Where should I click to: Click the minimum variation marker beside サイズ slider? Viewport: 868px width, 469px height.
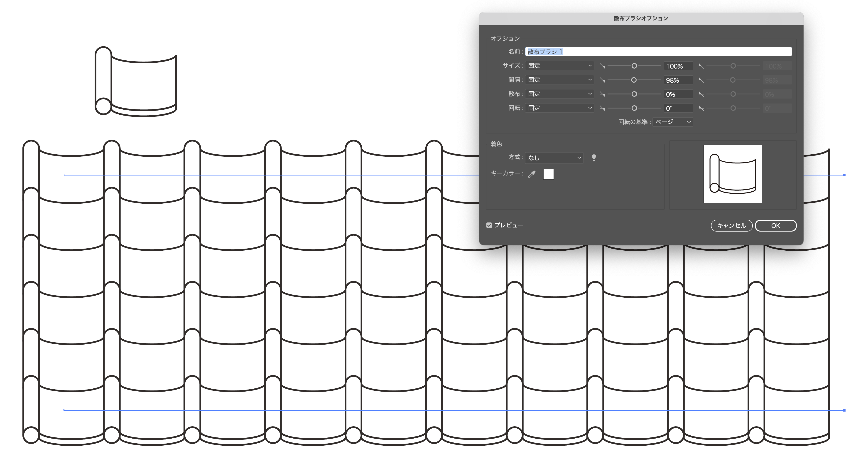coord(603,66)
